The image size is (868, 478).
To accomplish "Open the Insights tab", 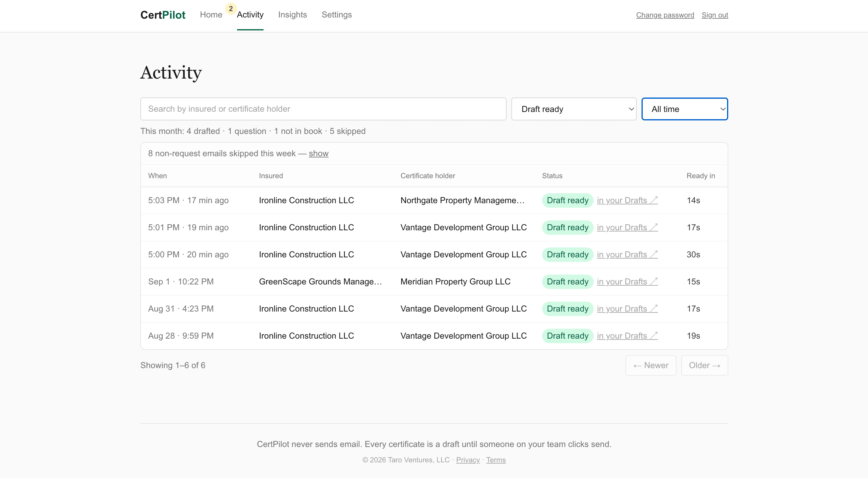I will point(292,15).
